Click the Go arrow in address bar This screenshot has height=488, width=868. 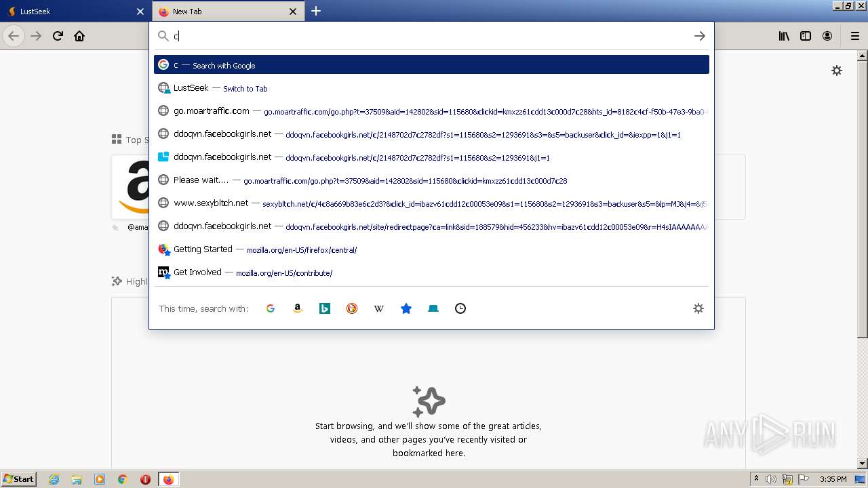700,36
